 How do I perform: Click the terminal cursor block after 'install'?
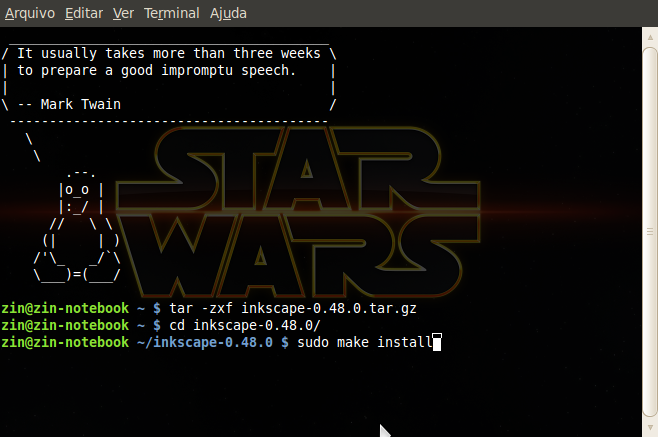tap(437, 342)
